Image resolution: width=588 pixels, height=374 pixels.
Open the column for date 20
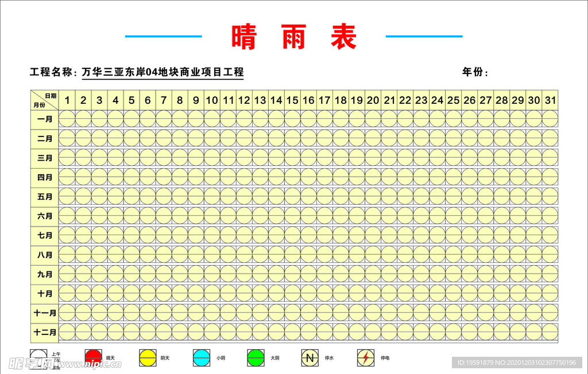click(x=372, y=99)
